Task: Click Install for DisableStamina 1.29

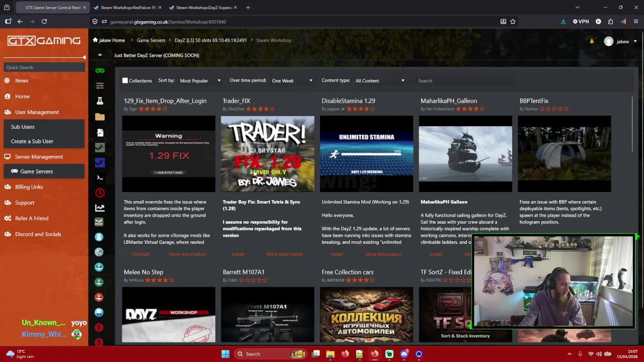Action: pyautogui.click(x=337, y=254)
